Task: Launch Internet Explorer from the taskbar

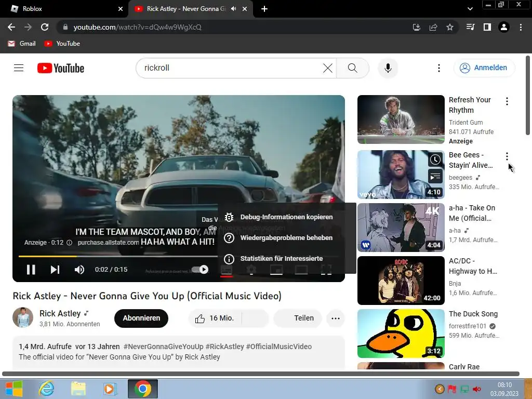Action: (x=46, y=389)
